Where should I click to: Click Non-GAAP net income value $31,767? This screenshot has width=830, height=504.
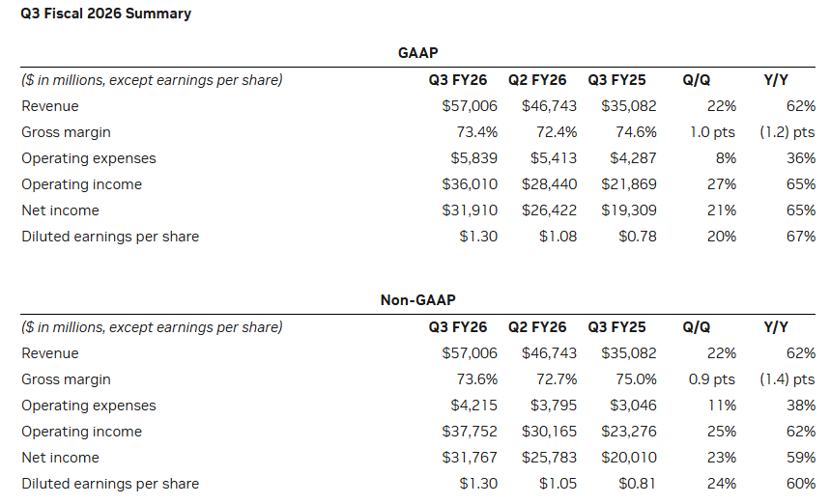coord(470,458)
